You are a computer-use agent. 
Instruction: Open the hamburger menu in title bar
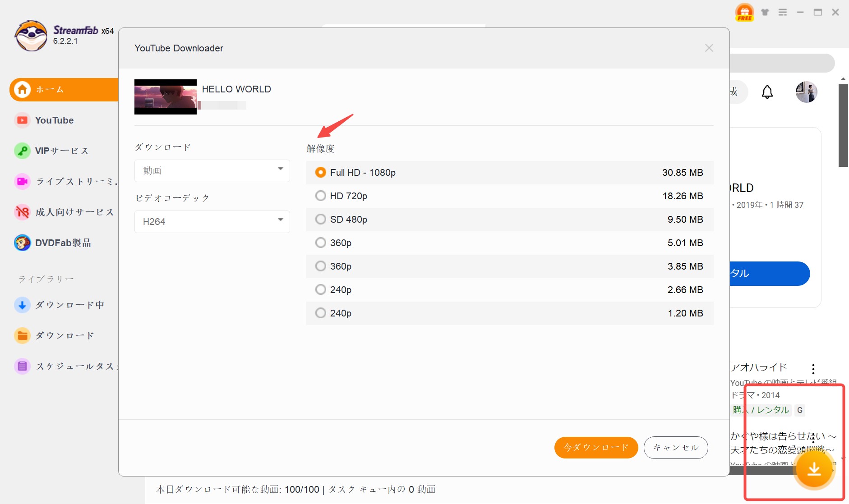pyautogui.click(x=783, y=12)
